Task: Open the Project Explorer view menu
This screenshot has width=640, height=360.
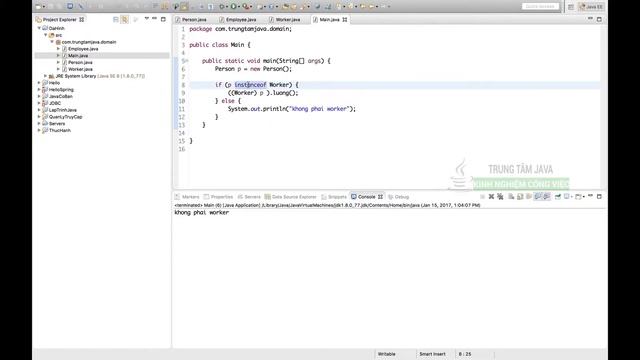Action: 147,19
